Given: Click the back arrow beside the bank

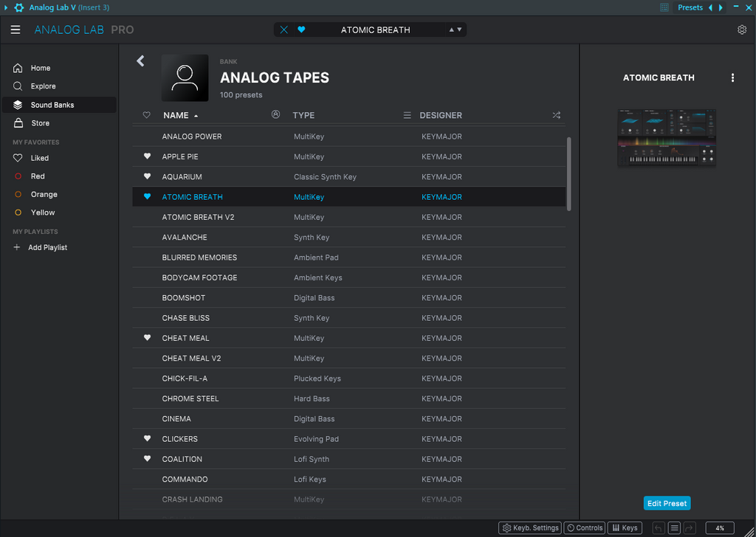Looking at the screenshot, I should [x=140, y=61].
